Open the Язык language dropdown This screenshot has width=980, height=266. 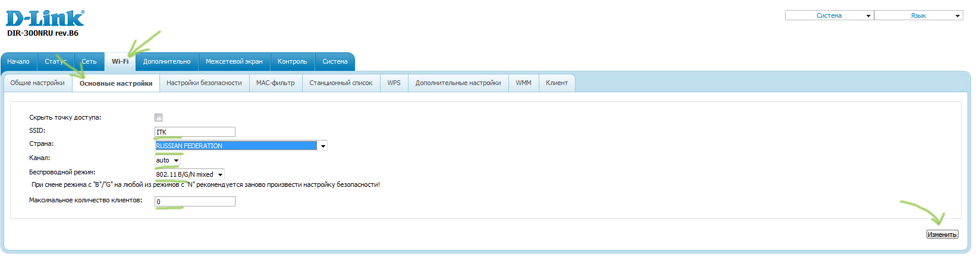pyautogui.click(x=918, y=15)
